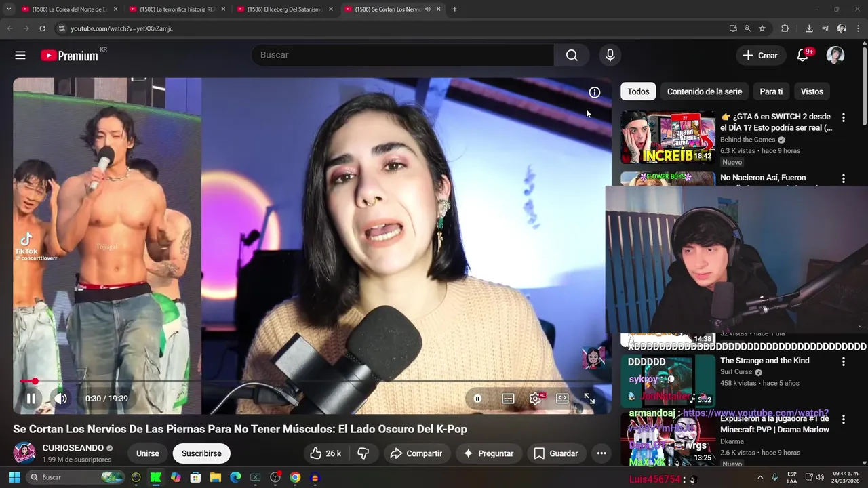Mute the video volume speaker
Image resolution: width=868 pixels, height=488 pixels.
tap(60, 399)
